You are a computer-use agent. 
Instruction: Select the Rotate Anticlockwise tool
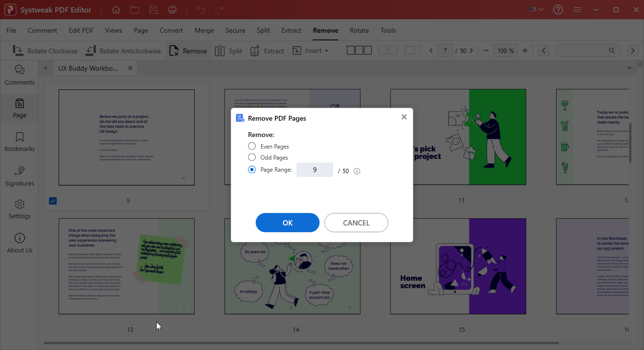[x=123, y=50]
